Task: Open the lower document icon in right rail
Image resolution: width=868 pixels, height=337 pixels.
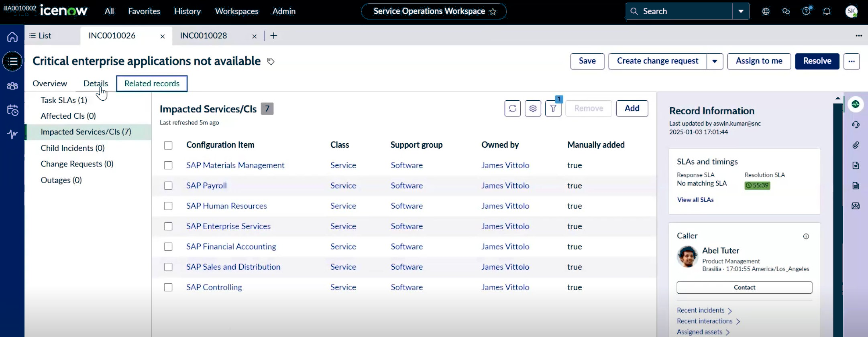Action: (x=856, y=185)
